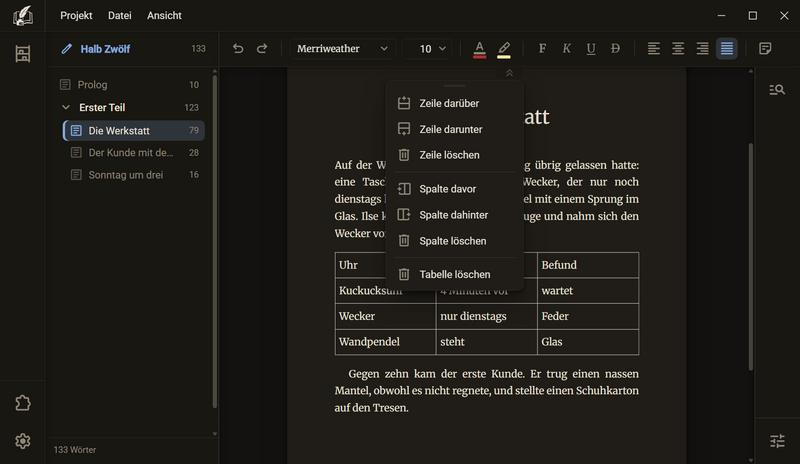Toggle bold formatting (F)
This screenshot has width=800, height=464.
pyautogui.click(x=542, y=48)
